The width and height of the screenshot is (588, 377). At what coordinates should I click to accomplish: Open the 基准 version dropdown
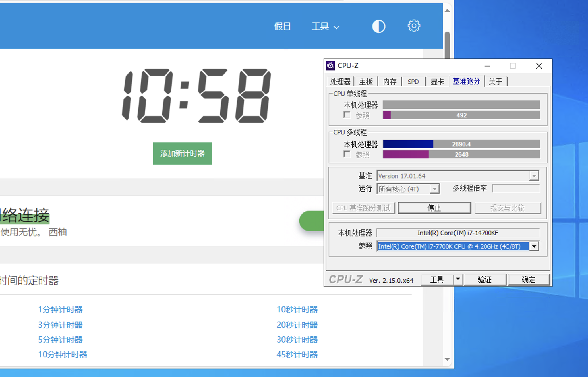point(534,176)
